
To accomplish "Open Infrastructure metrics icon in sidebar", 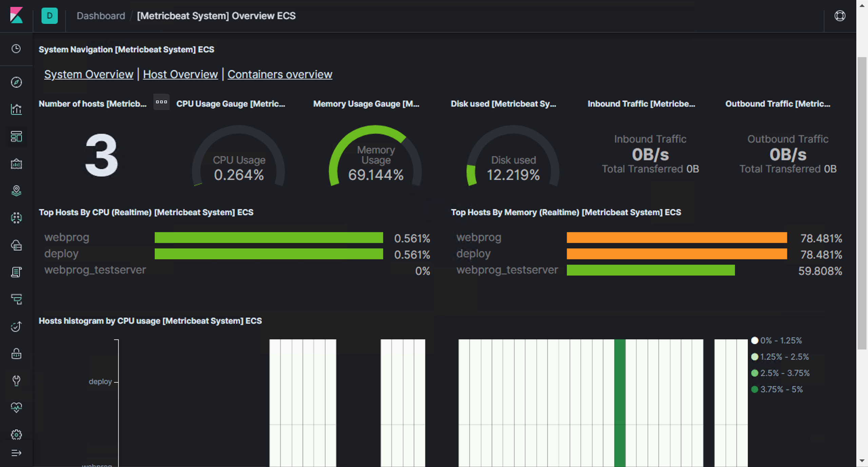I will (16, 245).
